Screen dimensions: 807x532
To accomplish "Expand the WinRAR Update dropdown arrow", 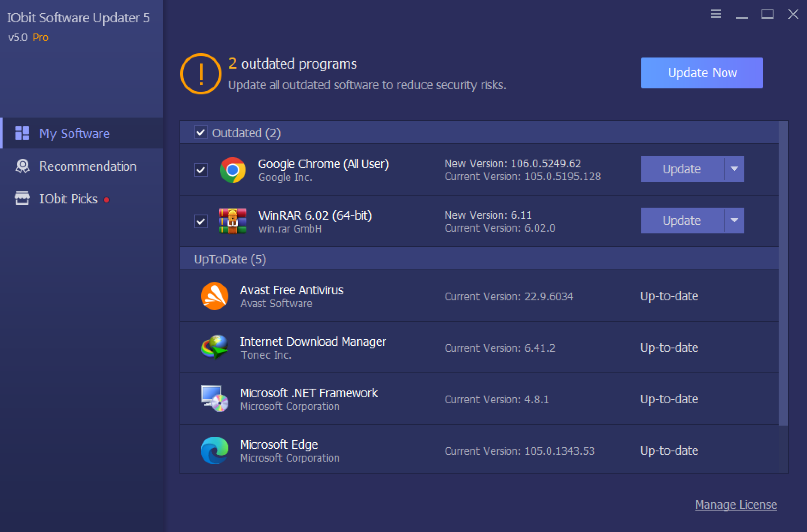I will [x=734, y=221].
